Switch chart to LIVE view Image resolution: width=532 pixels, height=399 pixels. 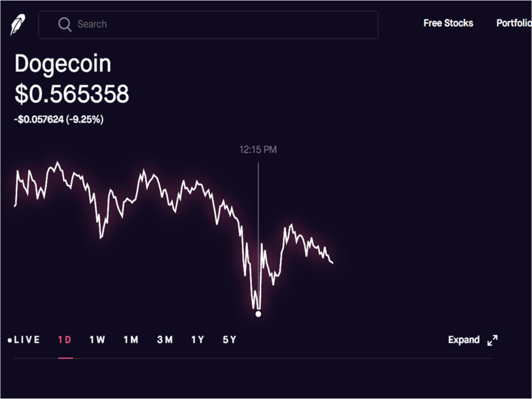(24, 339)
